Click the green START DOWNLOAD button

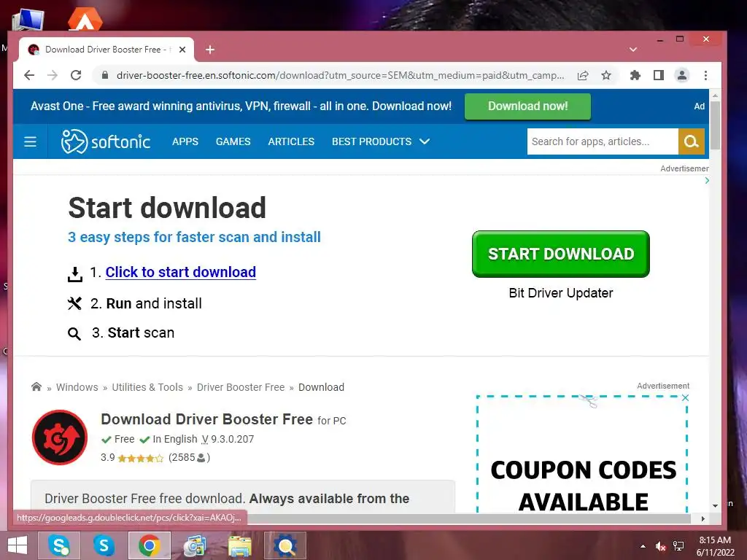tap(561, 254)
